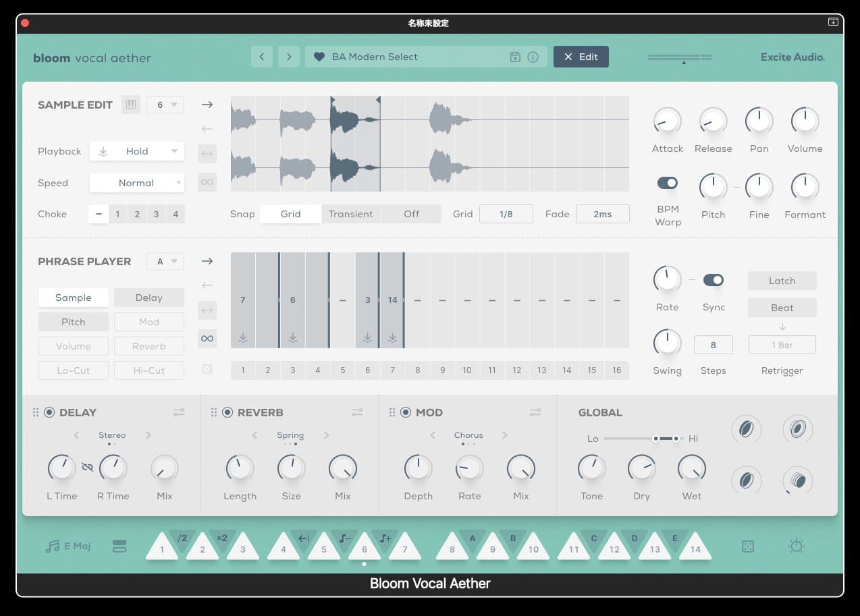Viewport: 860px width, 616px height.
Task: Trigger pad 6 on the bottom keyboard
Action: (365, 548)
